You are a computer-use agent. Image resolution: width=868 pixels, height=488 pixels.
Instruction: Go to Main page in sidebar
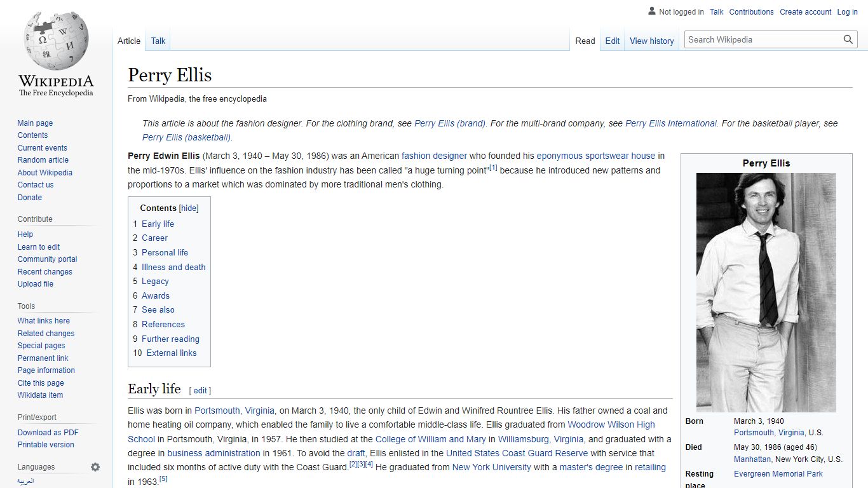coord(35,123)
